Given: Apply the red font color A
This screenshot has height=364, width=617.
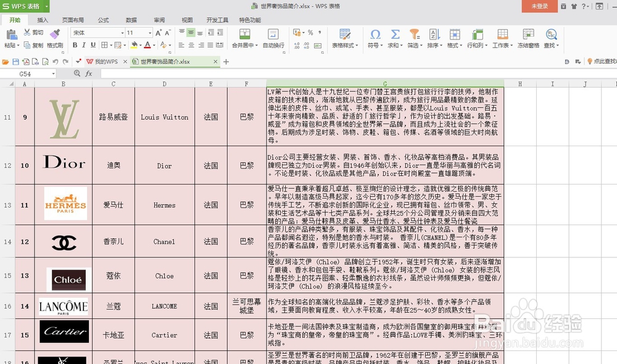Looking at the screenshot, I should point(147,45).
